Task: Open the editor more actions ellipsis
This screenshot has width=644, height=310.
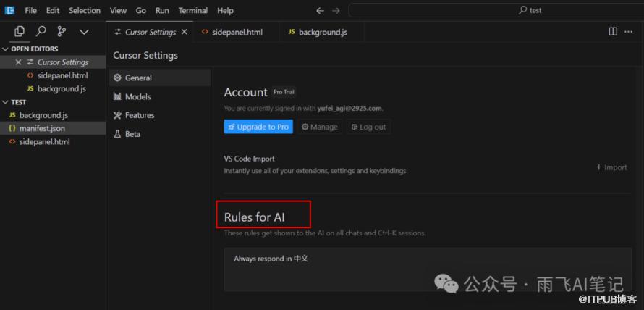Action: [628, 32]
